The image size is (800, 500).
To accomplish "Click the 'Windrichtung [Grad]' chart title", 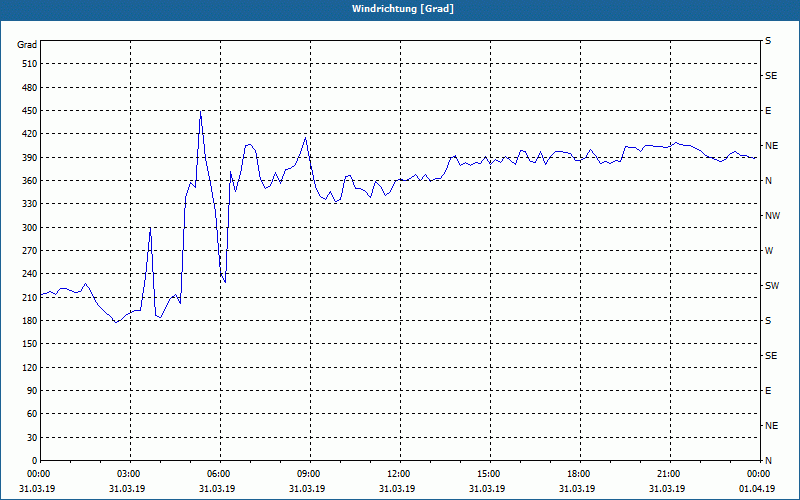I will click(403, 9).
